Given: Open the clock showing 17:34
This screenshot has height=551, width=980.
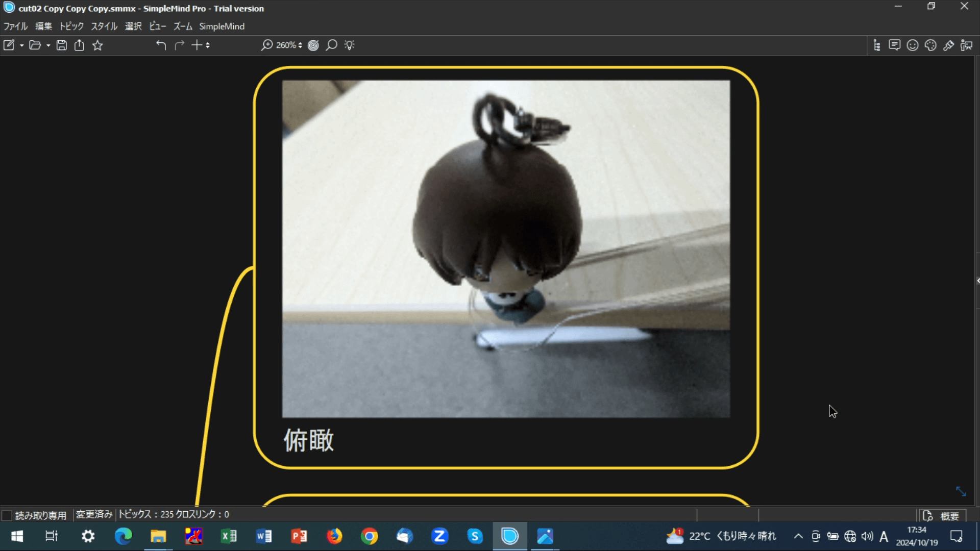Looking at the screenshot, I should [x=917, y=536].
